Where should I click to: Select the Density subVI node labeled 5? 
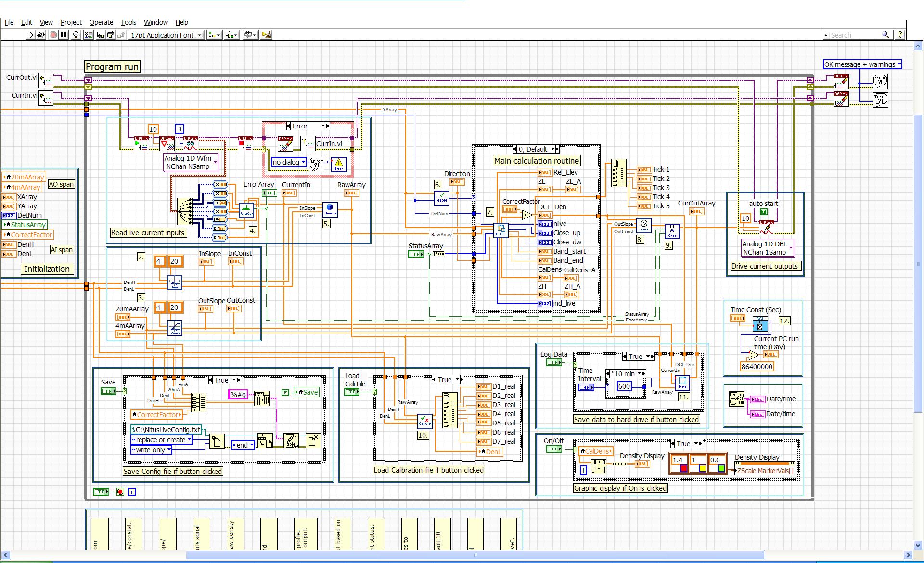pos(330,210)
